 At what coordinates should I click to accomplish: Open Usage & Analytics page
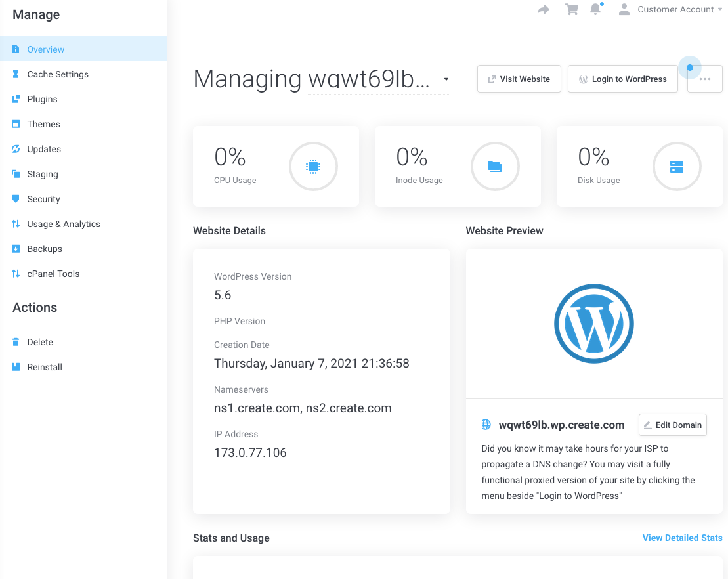tap(64, 224)
